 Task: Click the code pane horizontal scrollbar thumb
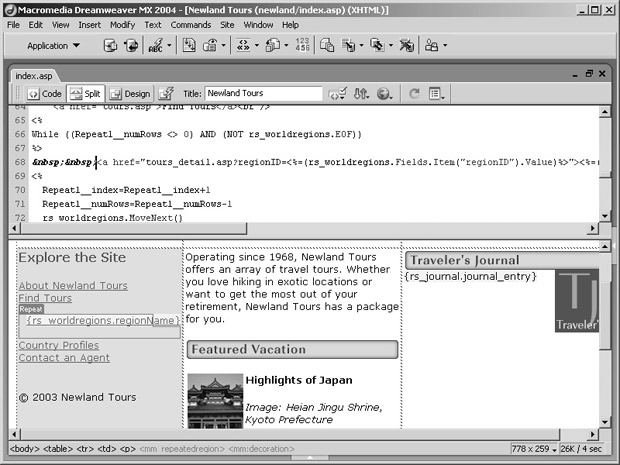click(134, 228)
